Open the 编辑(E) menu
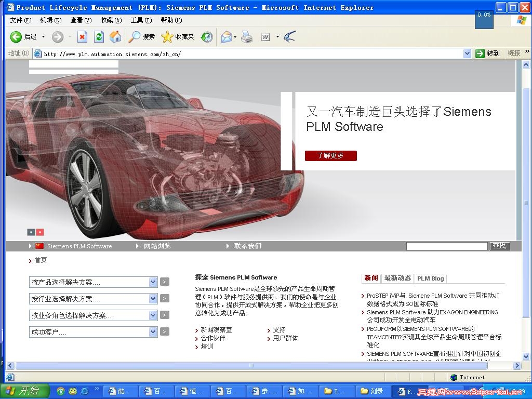Image resolution: width=532 pixels, height=399 pixels. (x=51, y=20)
